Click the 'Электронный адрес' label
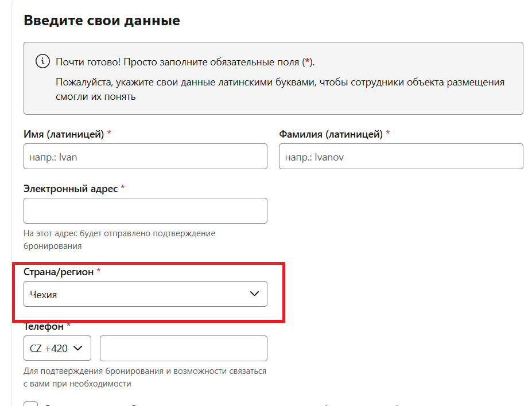Viewport: 532px width, 406px height. pos(71,189)
